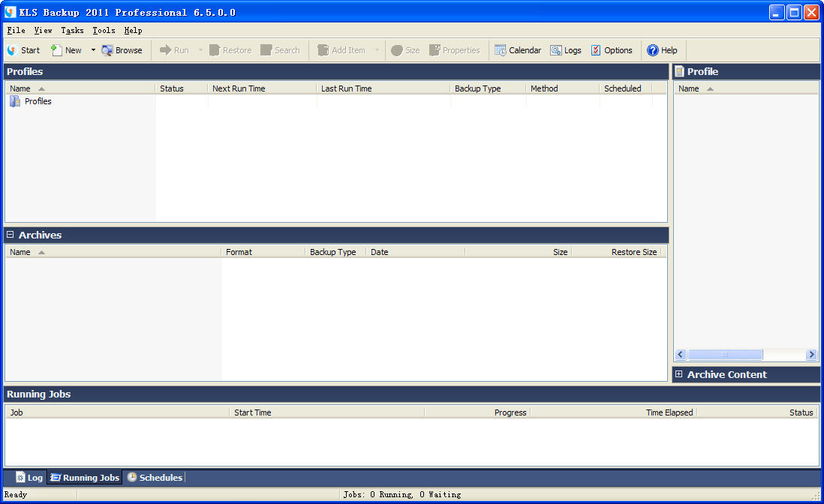Sort profiles by Name column

tap(80, 88)
